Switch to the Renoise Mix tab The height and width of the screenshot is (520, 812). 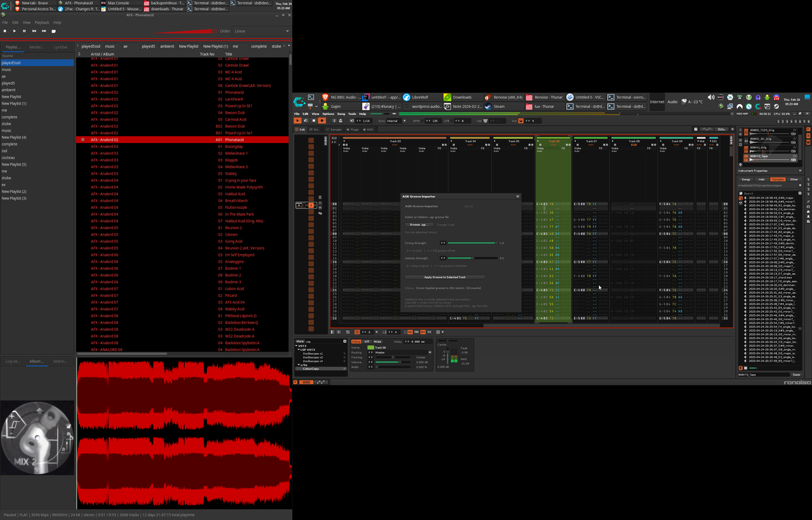314,130
